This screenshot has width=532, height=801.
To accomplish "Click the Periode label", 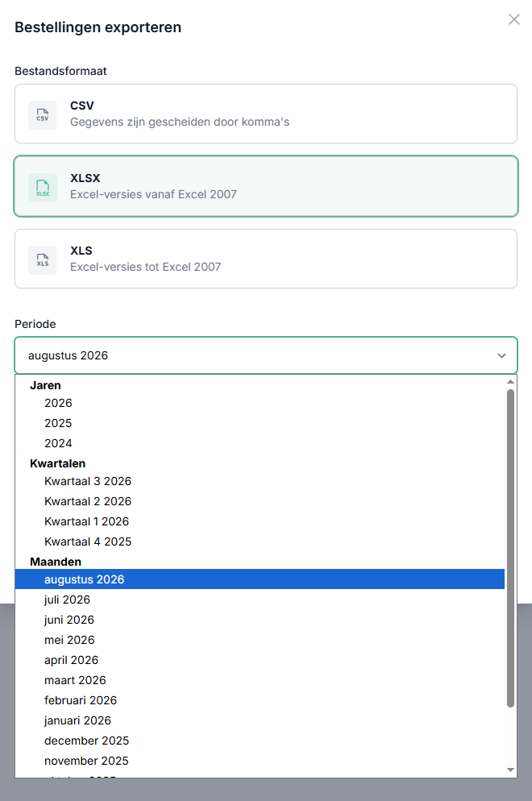I will click(35, 324).
